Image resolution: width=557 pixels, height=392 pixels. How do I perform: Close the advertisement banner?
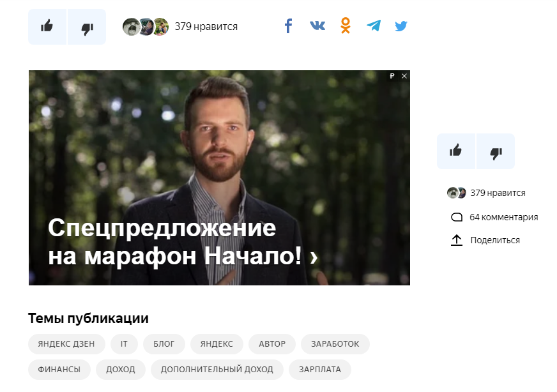click(404, 76)
